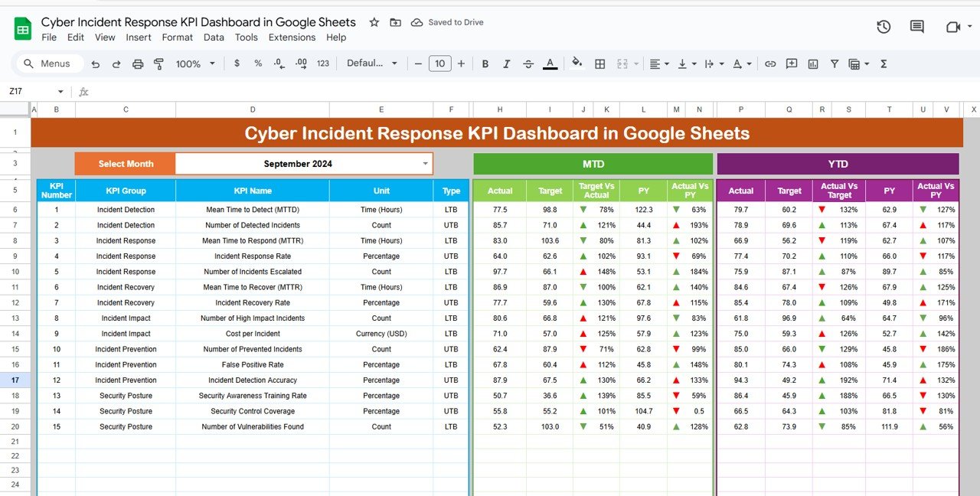Open the Format menu
The width and height of the screenshot is (980, 496).
178,37
